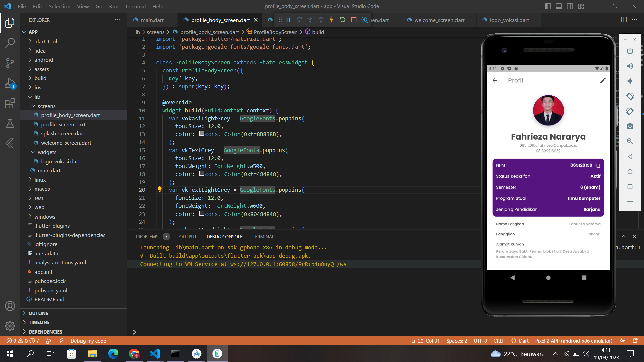Toggle the bottom panel visibility
644x362 pixels.
click(558, 6)
